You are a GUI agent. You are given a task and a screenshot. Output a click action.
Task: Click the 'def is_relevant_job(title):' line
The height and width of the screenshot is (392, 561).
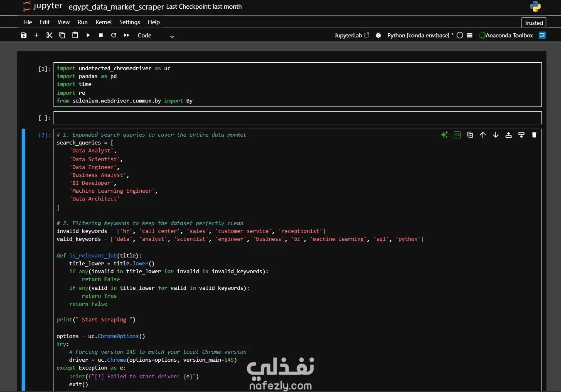point(99,256)
